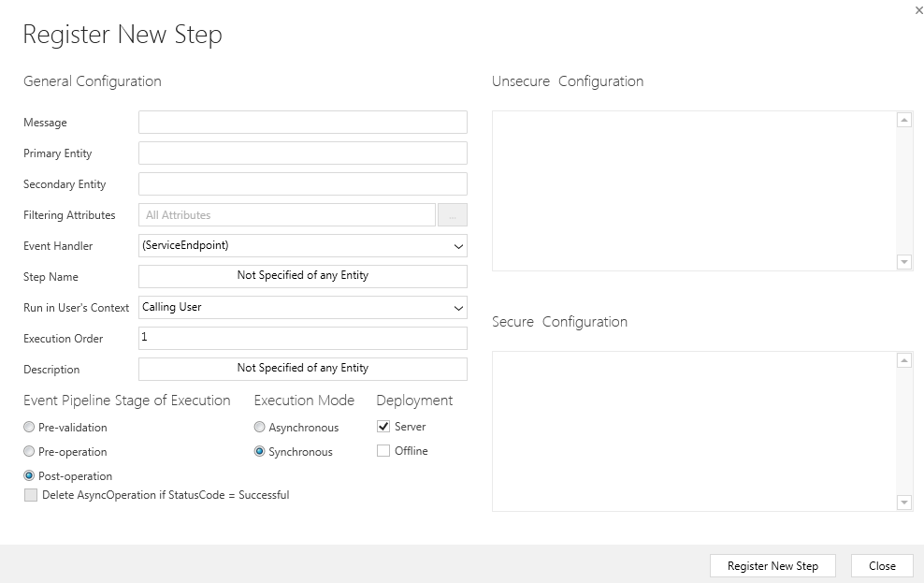The height and width of the screenshot is (583, 924).
Task: Expand the Event Handler dropdown
Action: (302, 246)
